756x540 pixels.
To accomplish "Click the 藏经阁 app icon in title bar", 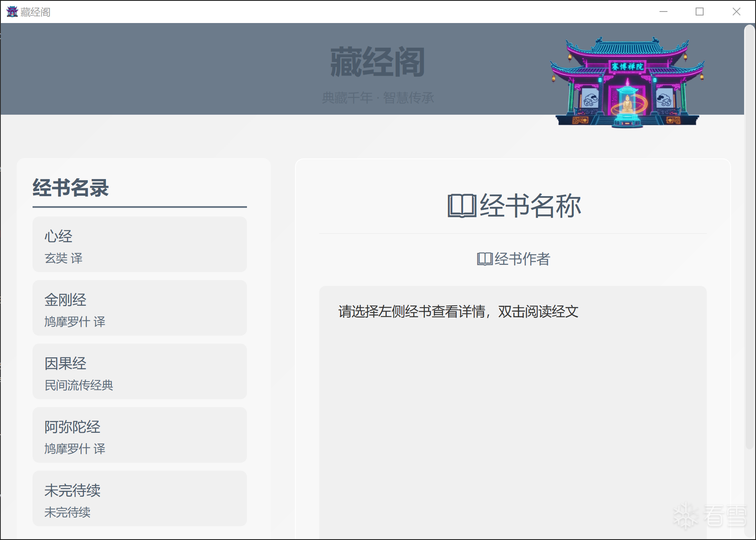I will (12, 12).
